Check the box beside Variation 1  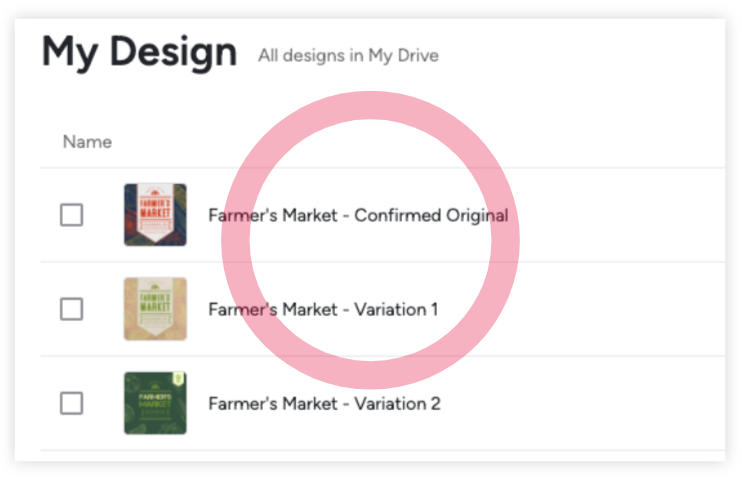click(71, 309)
